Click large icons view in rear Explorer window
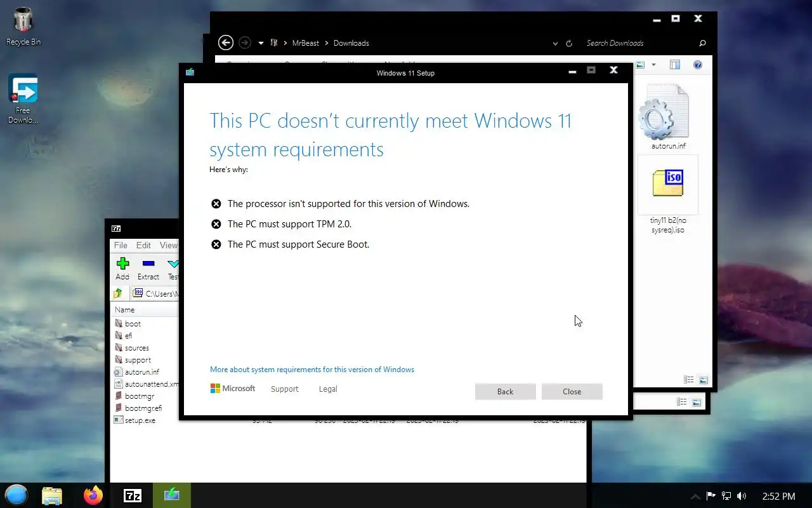Screen dimensions: 812x508 (x=697, y=402)
